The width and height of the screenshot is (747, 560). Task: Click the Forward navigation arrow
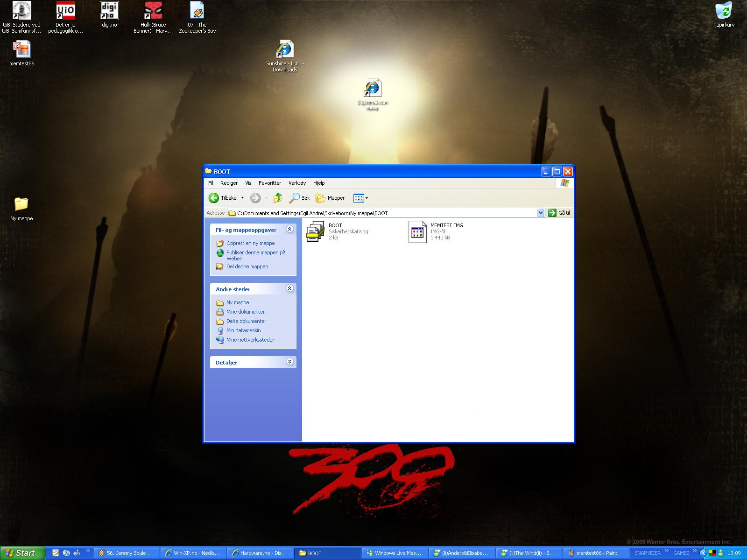pos(255,198)
